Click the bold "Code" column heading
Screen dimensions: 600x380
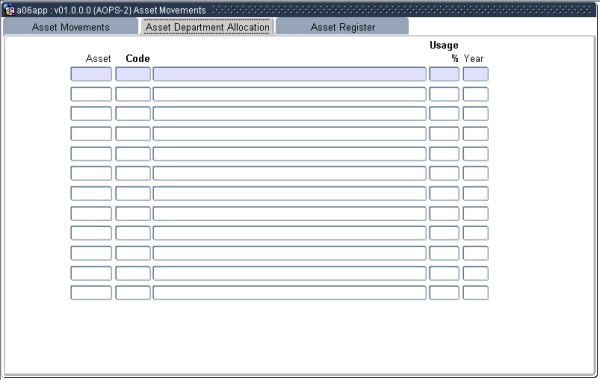(138, 59)
